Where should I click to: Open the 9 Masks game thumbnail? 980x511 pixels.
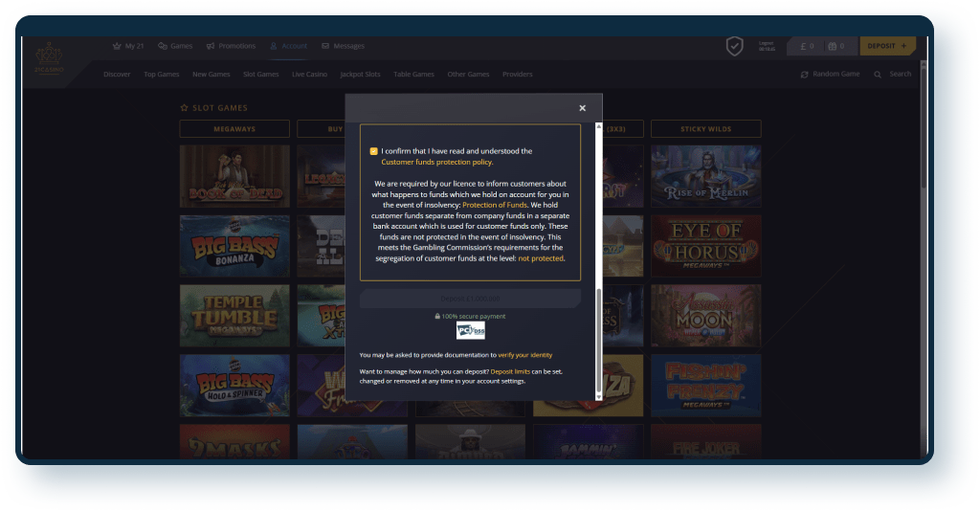[x=234, y=442]
